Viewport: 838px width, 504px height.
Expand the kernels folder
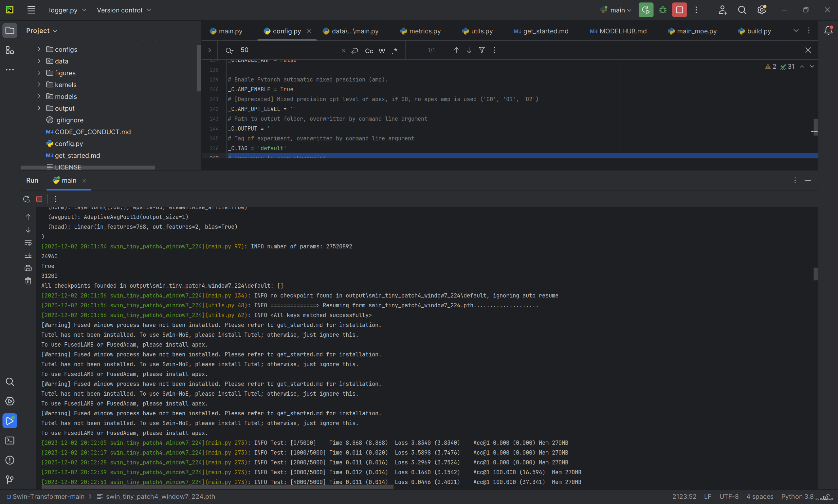(39, 84)
